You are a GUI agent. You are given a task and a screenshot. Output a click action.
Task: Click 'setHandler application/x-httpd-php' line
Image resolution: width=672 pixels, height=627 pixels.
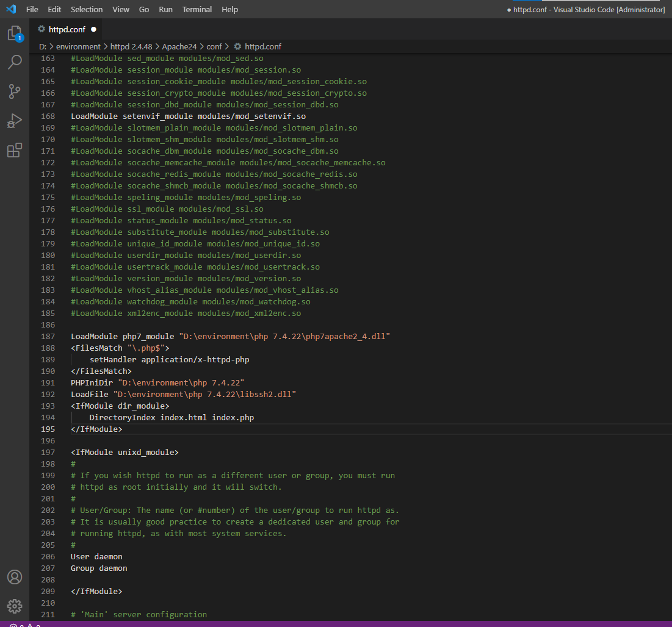tap(169, 360)
